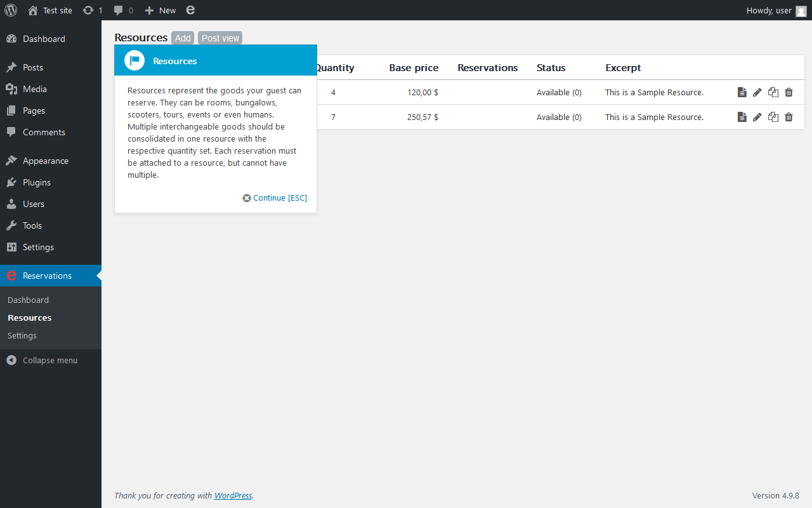Dismiss the Resources tooltip via Continue [ESC]
The height and width of the screenshot is (508, 812).
click(x=275, y=198)
